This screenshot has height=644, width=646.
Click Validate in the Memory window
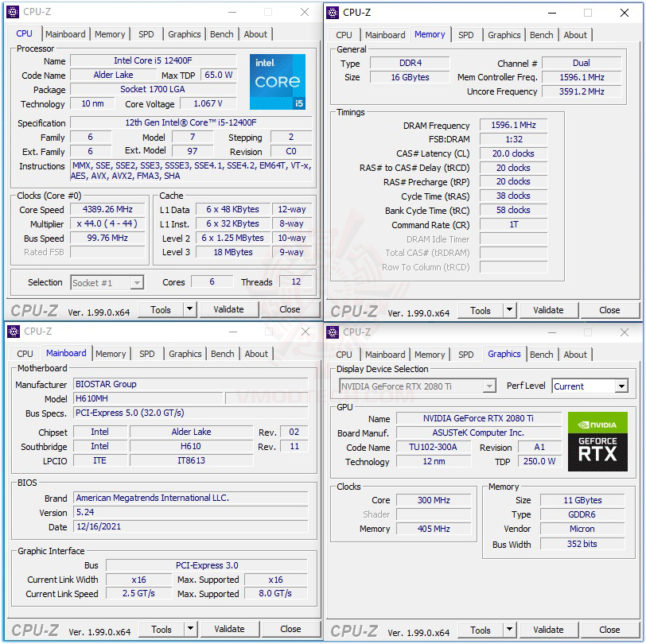point(548,310)
